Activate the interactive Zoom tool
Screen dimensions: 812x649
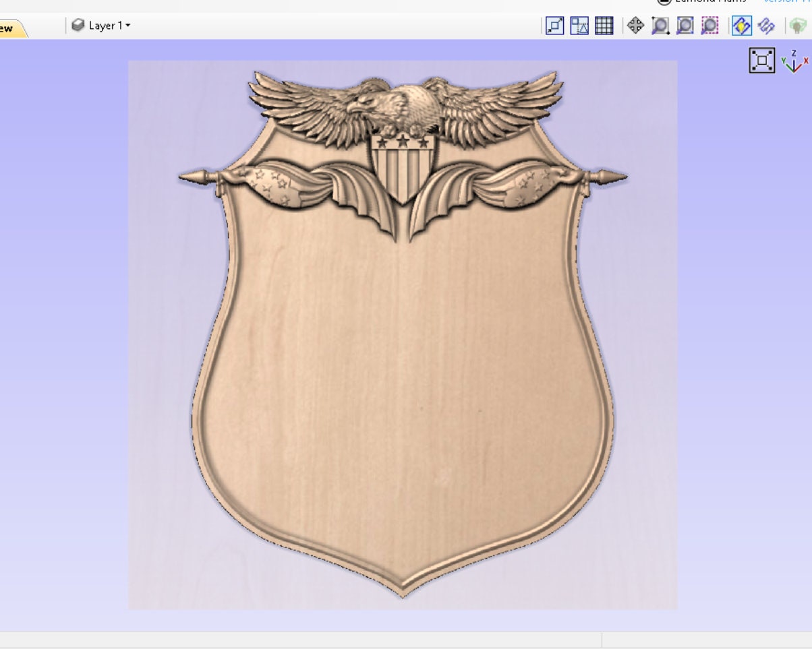coord(661,27)
